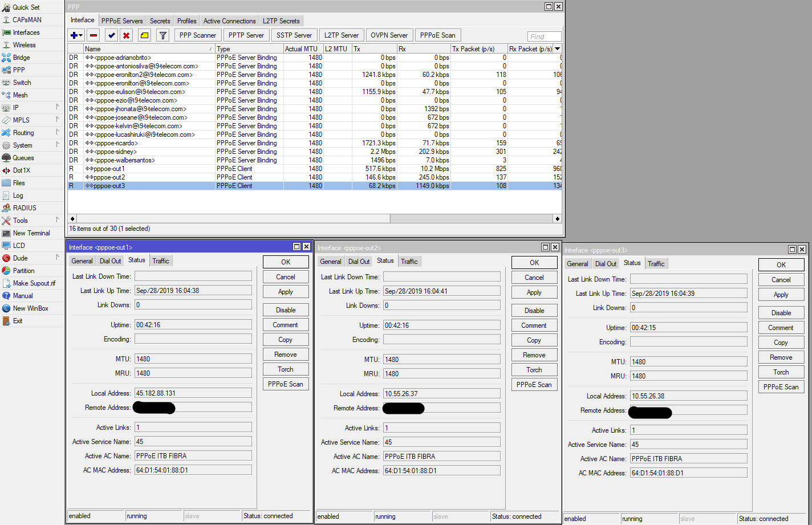Click the blue plus Add button
The height and width of the screenshot is (525, 812).
74,35
